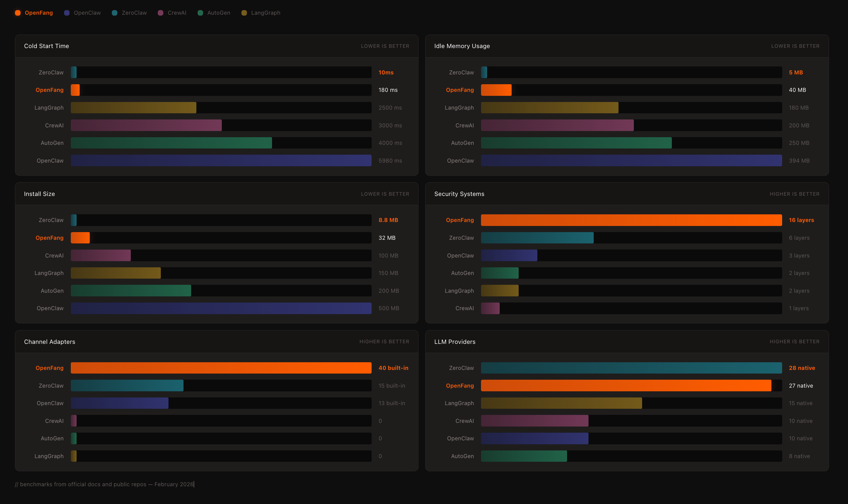The height and width of the screenshot is (504, 848).
Task: Select OpenFang bar in Channel Adapters
Action: pyautogui.click(x=221, y=368)
